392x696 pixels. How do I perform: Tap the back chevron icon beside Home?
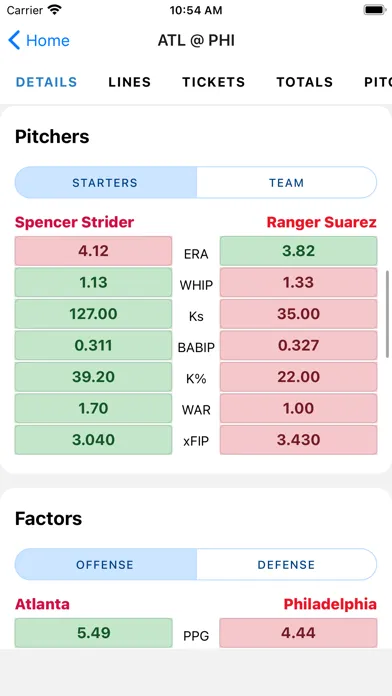click(x=14, y=40)
